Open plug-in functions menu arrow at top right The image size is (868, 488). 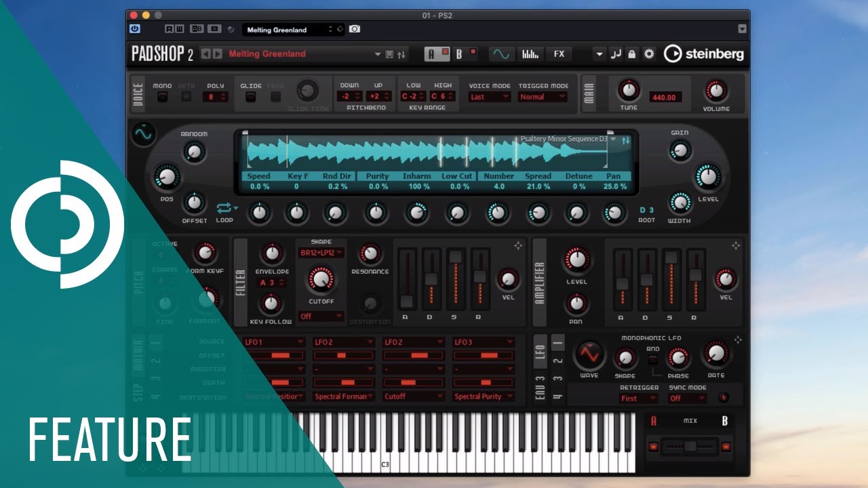(x=742, y=29)
